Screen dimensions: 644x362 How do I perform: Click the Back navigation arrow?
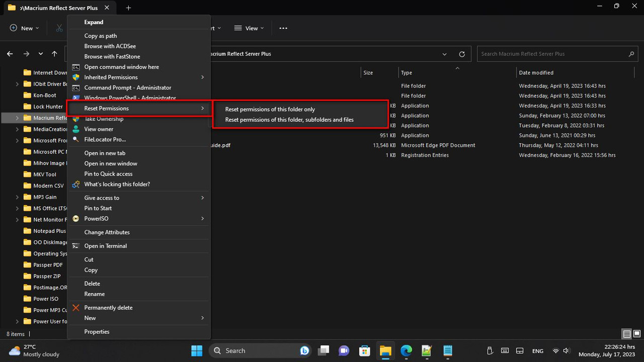(10, 54)
